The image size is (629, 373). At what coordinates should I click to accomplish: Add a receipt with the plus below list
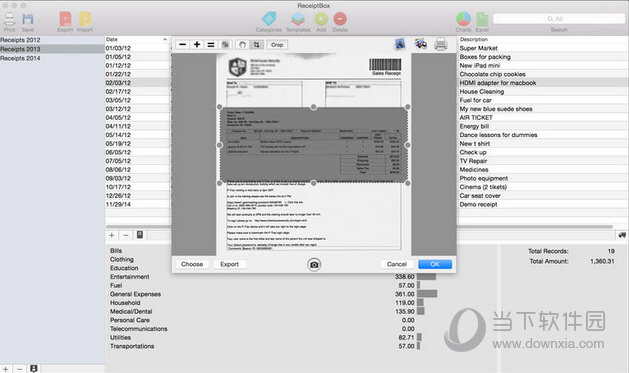coord(112,235)
